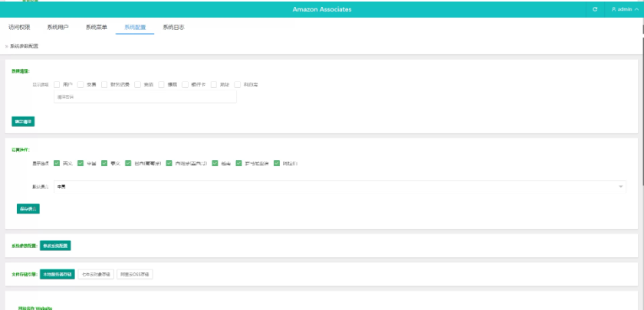Viewport: 644px width, 310px height.
Task: Open the default language dropdown showing 中国
Action: pyautogui.click(x=340, y=187)
